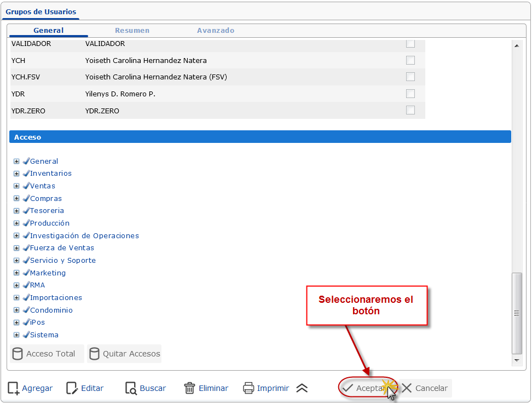This screenshot has width=532, height=403.
Task: Select the Marketing tree item label
Action: (x=48, y=273)
